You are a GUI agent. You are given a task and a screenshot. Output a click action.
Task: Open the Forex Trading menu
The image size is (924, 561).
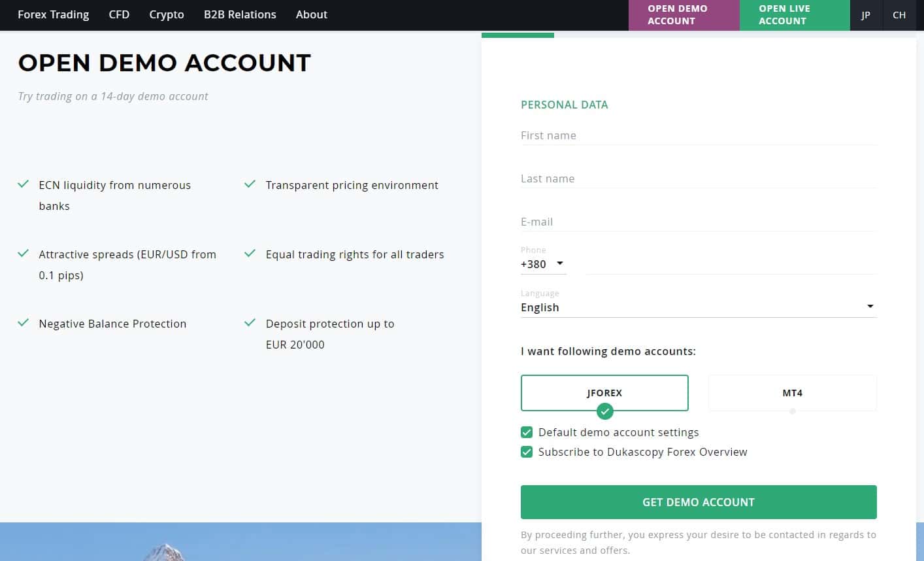pos(54,14)
